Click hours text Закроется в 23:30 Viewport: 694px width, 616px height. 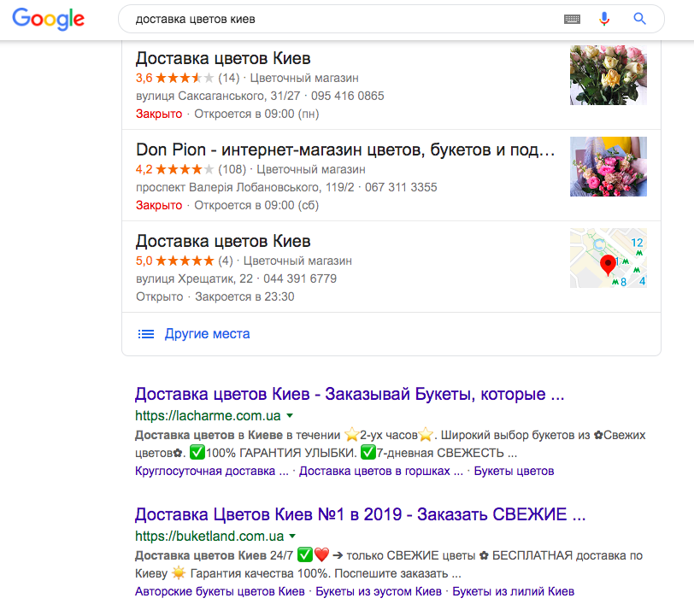click(x=244, y=296)
